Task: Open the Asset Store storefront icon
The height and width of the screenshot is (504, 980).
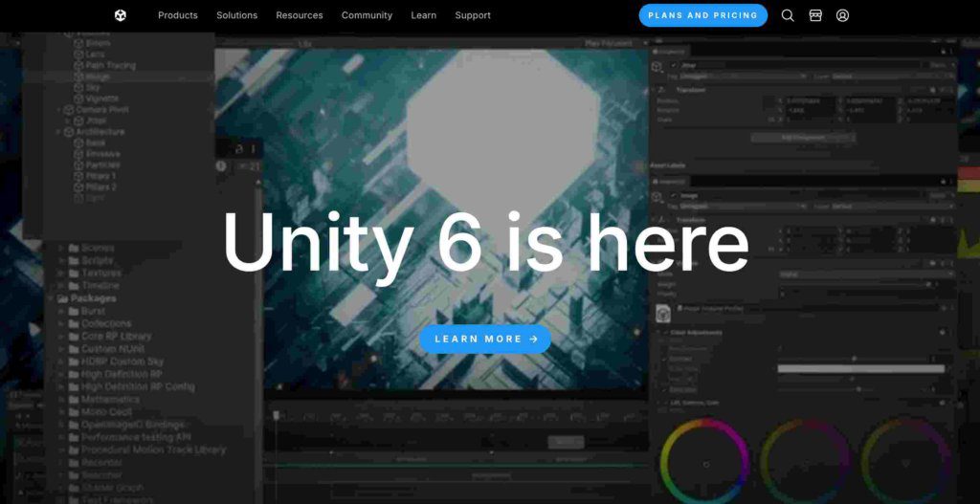Action: [815, 15]
